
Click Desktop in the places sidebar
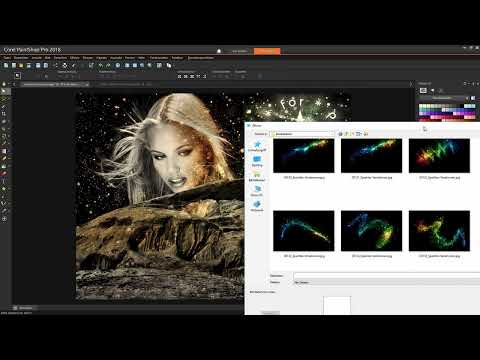click(257, 161)
